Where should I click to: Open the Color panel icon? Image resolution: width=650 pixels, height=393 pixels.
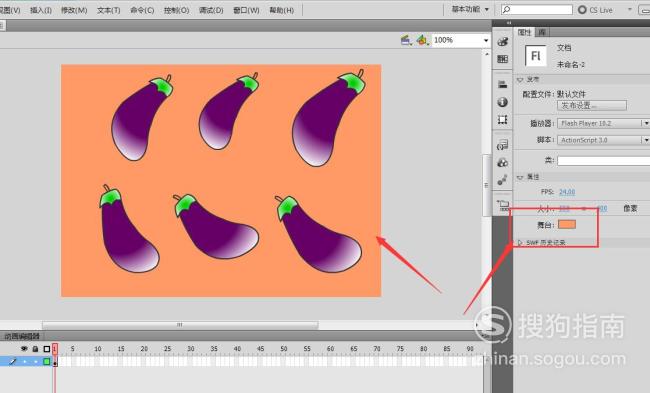click(x=502, y=41)
